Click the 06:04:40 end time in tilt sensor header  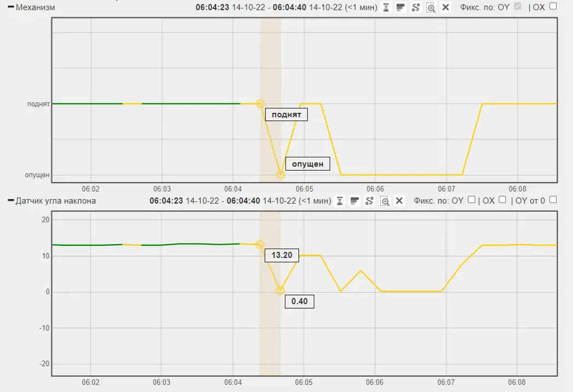click(x=243, y=201)
